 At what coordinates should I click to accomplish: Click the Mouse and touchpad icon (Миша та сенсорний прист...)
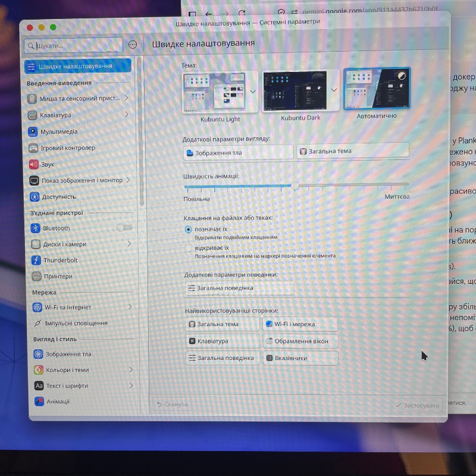32,99
